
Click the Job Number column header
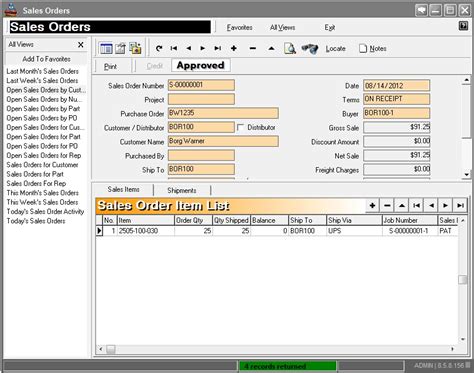(410, 220)
